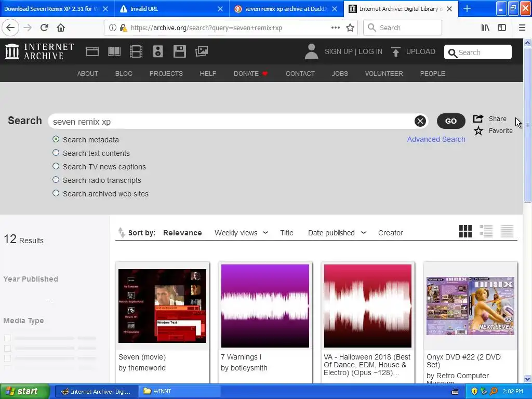
Task: Switch to tile grid view
Action: point(465,231)
